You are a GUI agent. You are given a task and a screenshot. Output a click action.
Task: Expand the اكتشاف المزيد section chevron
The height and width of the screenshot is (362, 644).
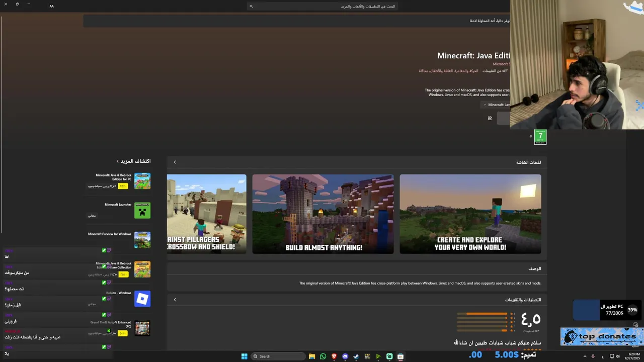pyautogui.click(x=118, y=161)
